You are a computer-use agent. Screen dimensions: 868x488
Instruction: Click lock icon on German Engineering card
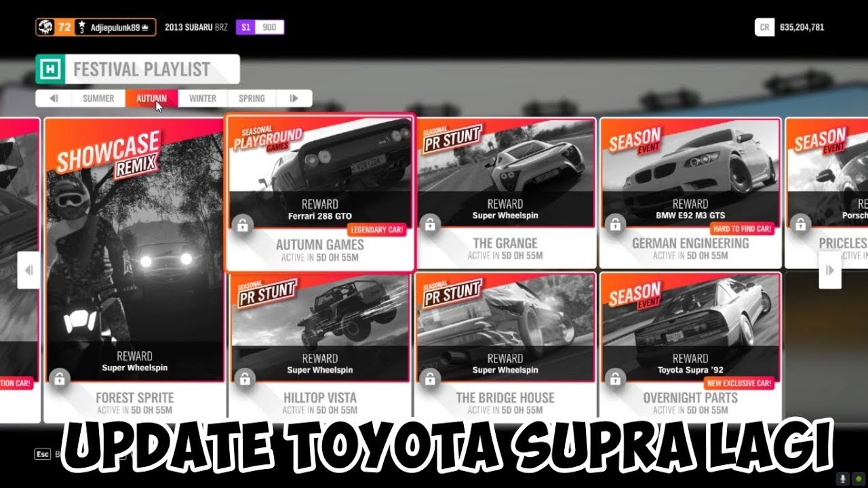(x=614, y=224)
